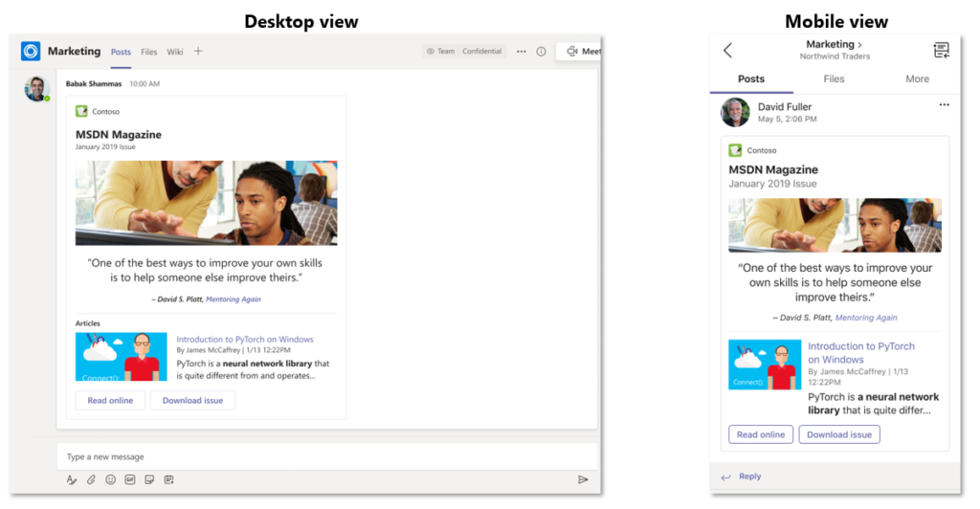Open the channel info icon in desktop view
This screenshot has height=509, width=980.
pos(542,52)
